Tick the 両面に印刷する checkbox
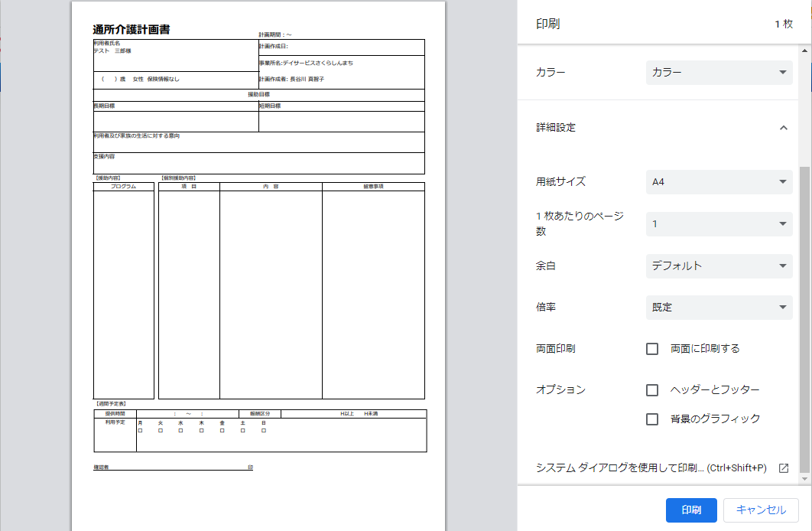Viewport: 812px width, 531px height. pyautogui.click(x=652, y=349)
